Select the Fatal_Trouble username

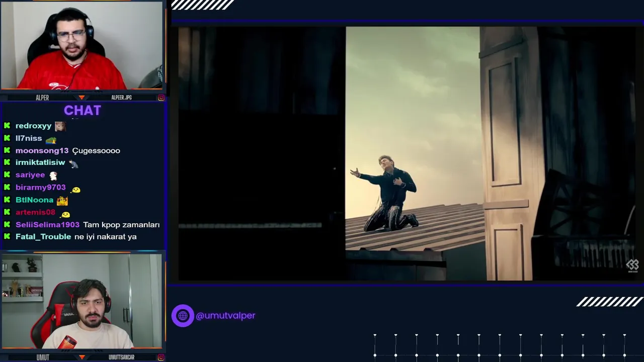pyautogui.click(x=43, y=236)
